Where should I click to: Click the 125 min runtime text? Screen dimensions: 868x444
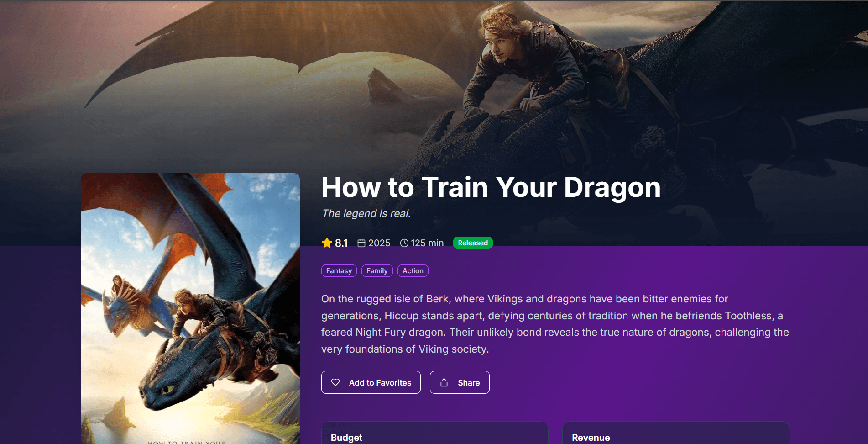click(x=427, y=243)
